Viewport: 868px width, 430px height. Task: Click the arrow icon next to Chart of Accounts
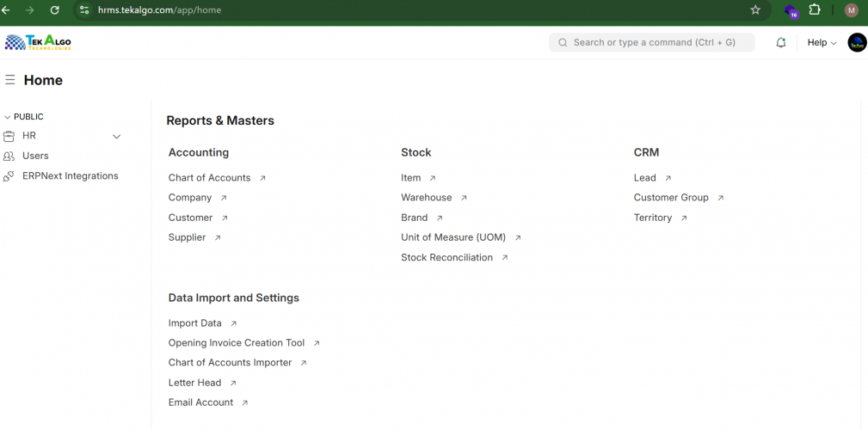pos(262,178)
